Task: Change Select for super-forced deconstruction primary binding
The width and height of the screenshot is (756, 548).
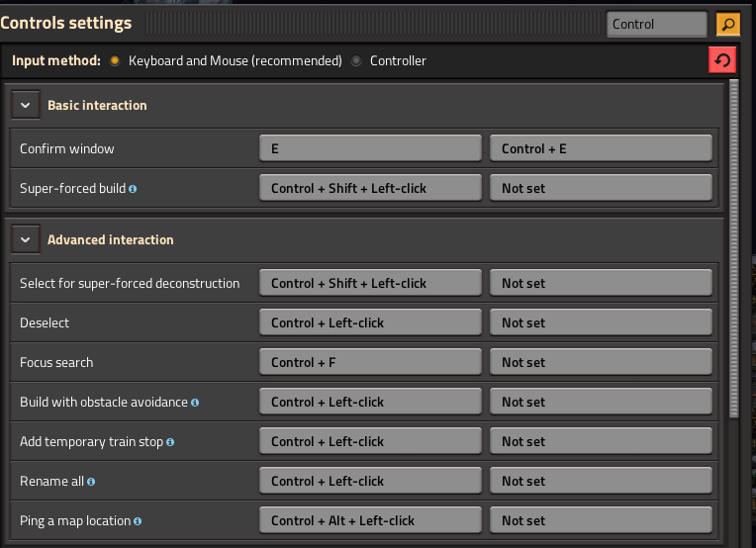Action: (x=370, y=283)
